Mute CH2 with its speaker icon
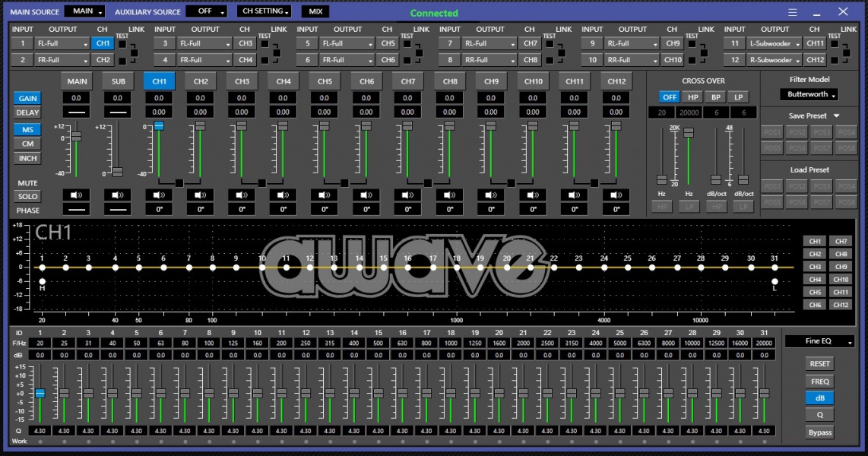The width and height of the screenshot is (868, 456). tap(201, 195)
